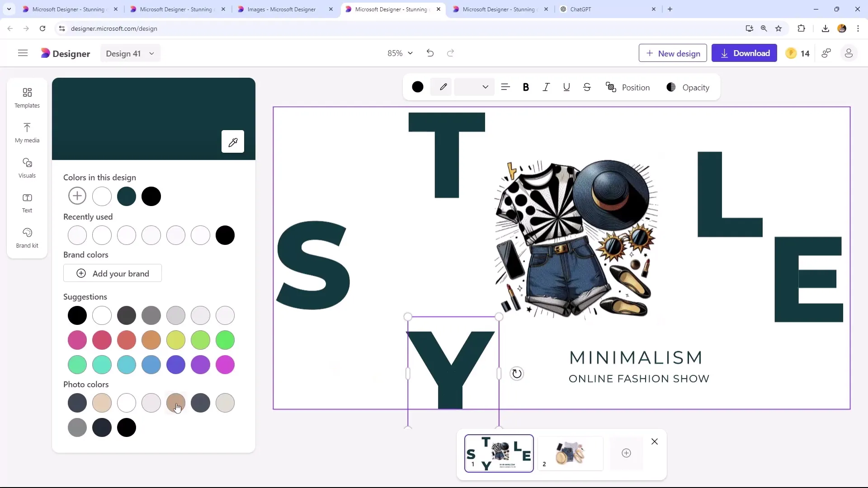Switch to the Images - Microsoft Designer tab
Viewport: 868px width, 488px height.
(x=286, y=9)
